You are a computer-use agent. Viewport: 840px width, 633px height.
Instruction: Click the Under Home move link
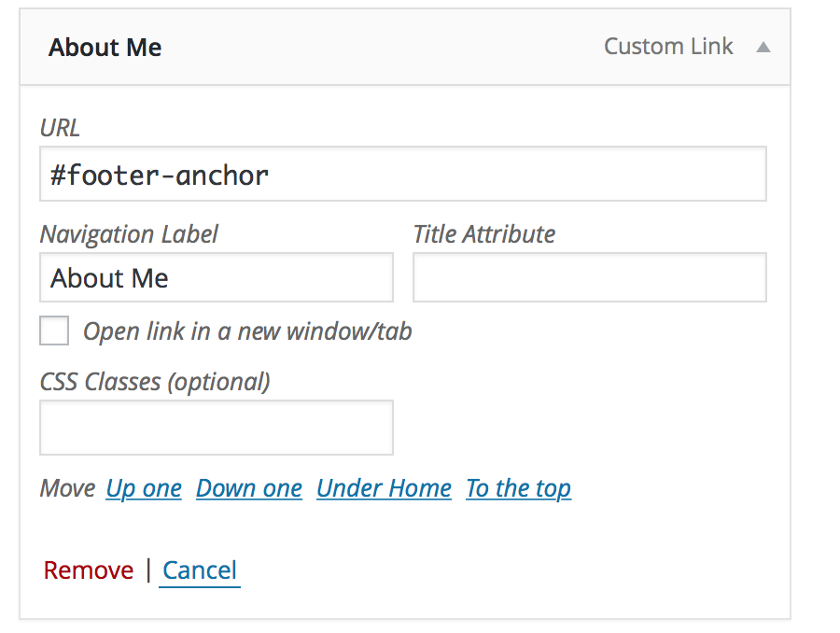pyautogui.click(x=385, y=488)
